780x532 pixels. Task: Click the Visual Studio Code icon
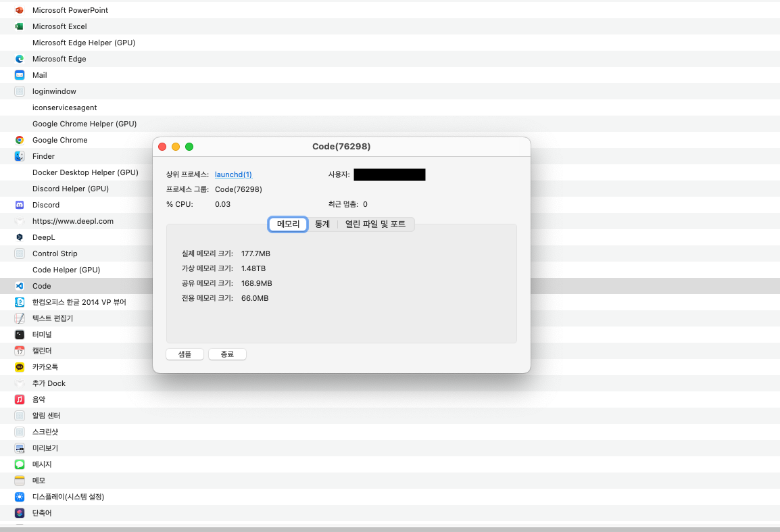20,286
